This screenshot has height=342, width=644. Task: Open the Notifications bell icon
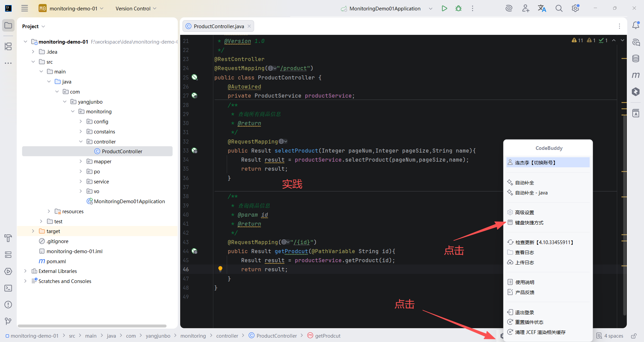click(636, 25)
